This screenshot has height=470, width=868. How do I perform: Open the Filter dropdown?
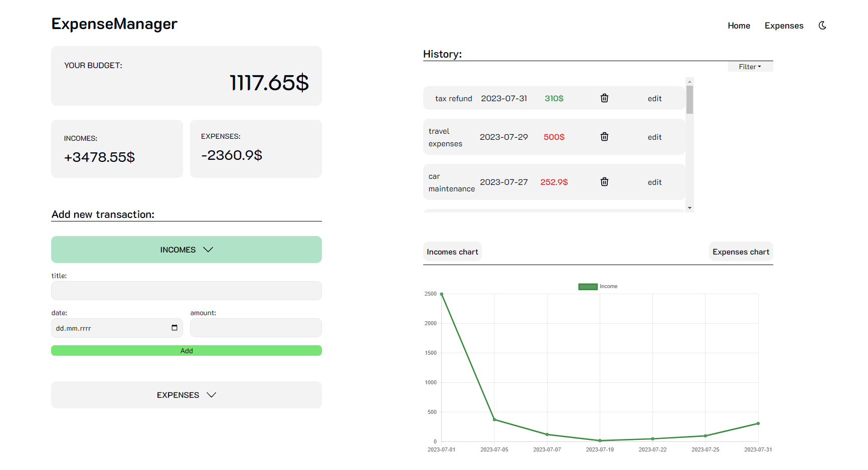(750, 66)
